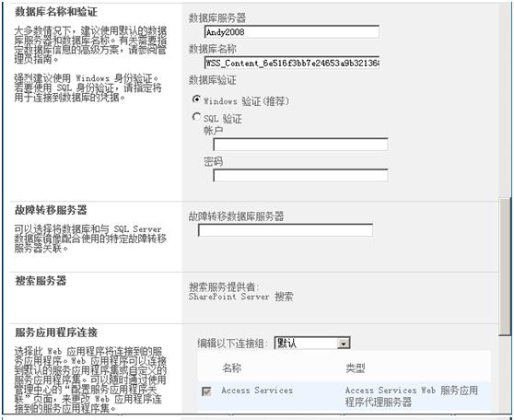
Task: Open the 编辑以下连接组 dropdown showing 默认
Action: click(312, 344)
